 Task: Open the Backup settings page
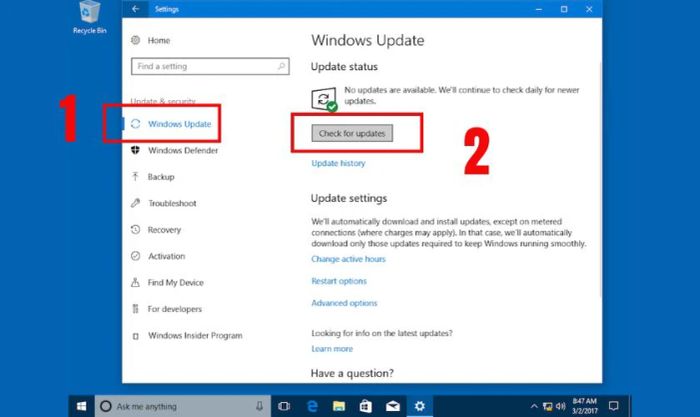161,177
